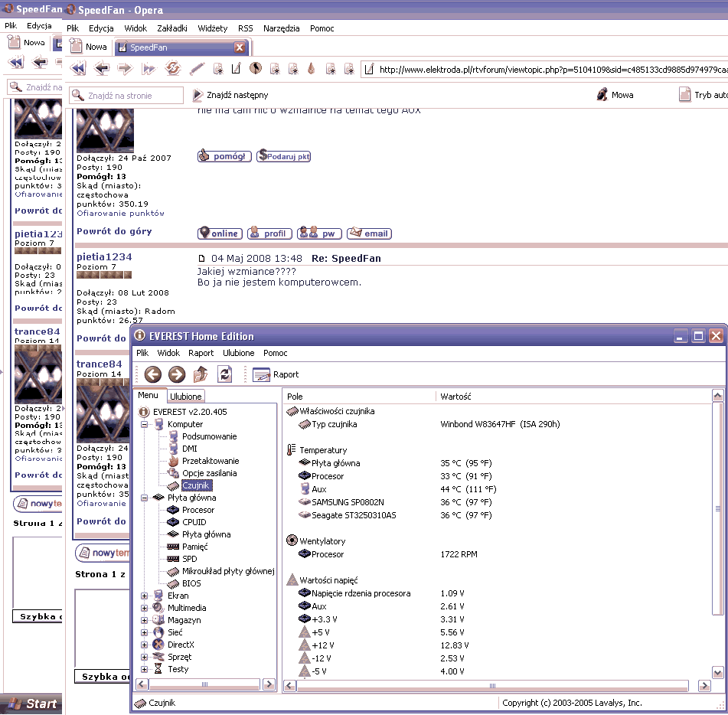Screen dimensions: 728x715
Task: Collapse the Komputer tree node
Action: (x=145, y=424)
